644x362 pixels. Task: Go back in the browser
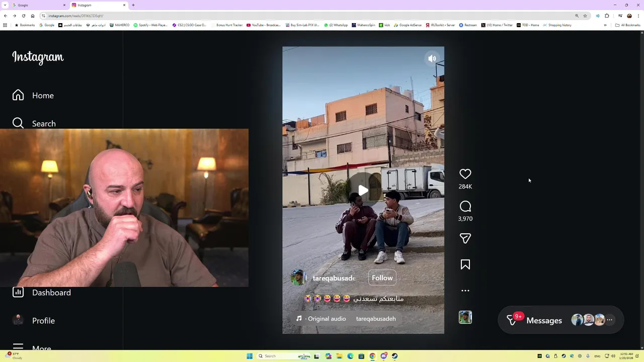6,16
